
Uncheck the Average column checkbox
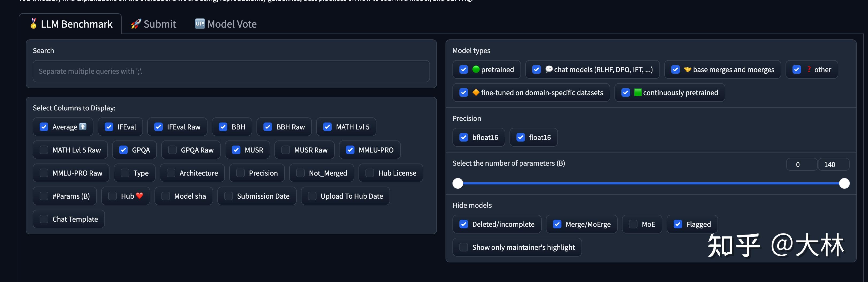point(44,127)
